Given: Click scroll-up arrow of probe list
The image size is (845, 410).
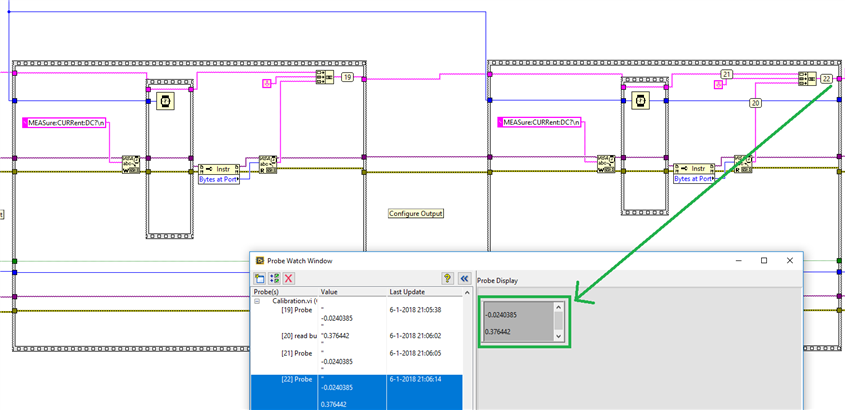Looking at the screenshot, I should pyautogui.click(x=467, y=292).
